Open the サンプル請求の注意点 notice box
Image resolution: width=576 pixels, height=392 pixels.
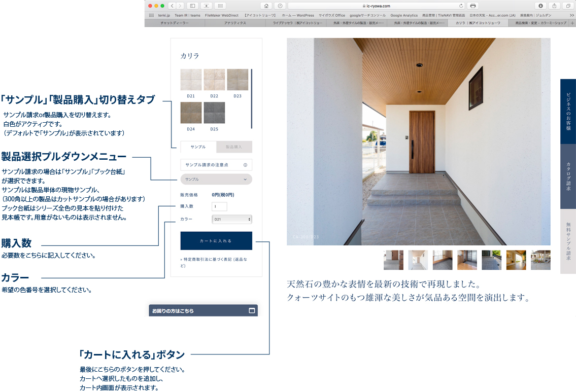[x=216, y=165]
